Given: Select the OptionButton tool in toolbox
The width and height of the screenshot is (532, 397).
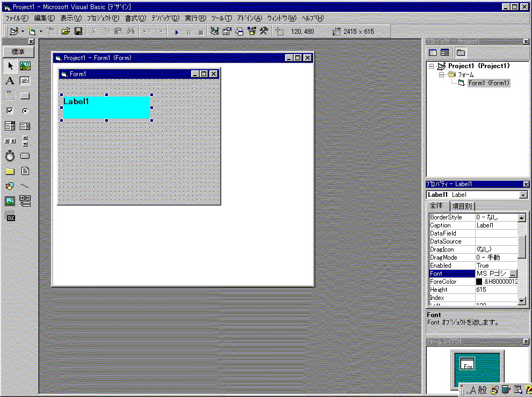Looking at the screenshot, I should pos(25,111).
